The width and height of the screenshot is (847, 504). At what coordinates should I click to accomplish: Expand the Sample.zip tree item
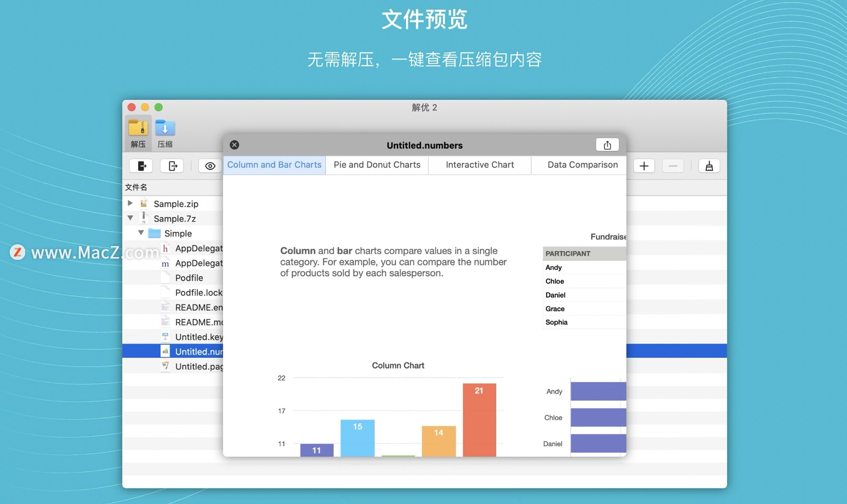point(130,203)
